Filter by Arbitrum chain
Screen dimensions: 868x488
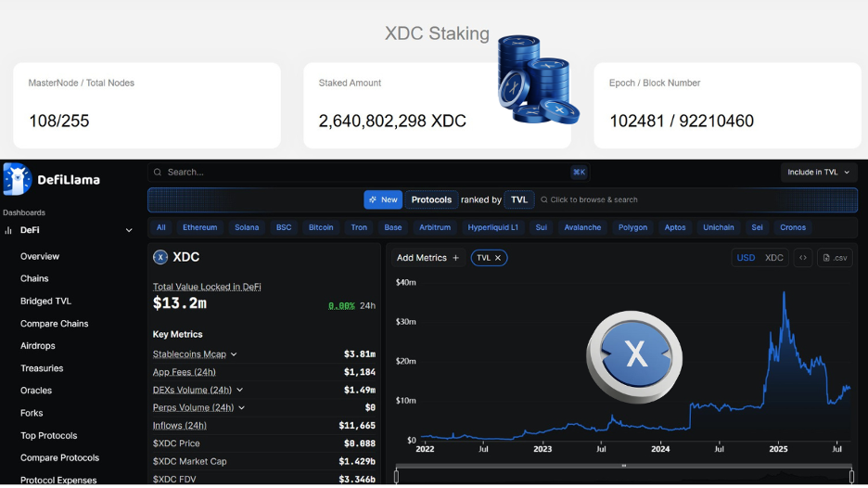(435, 227)
